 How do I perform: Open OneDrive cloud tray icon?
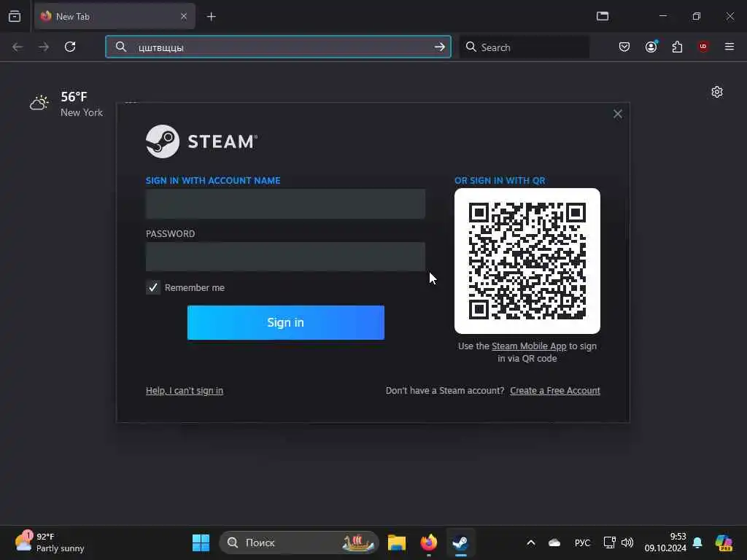click(554, 542)
